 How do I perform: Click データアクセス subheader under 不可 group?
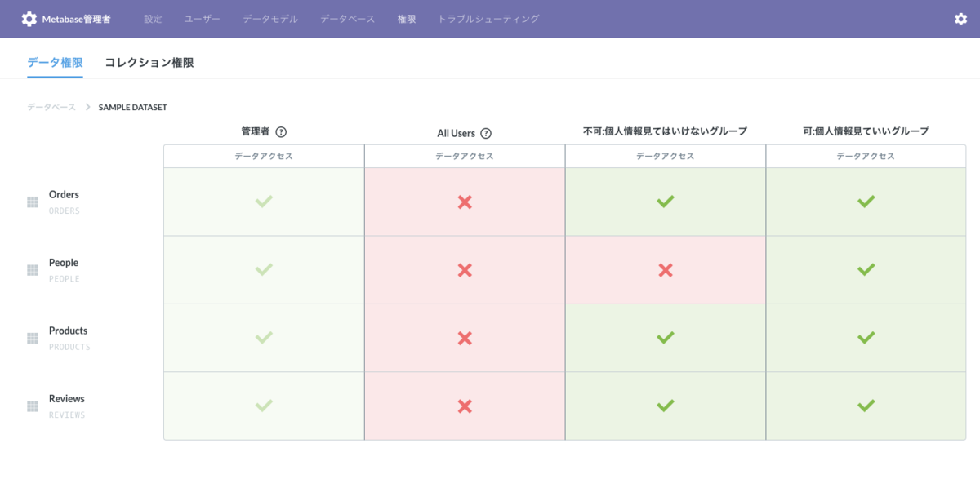pyautogui.click(x=666, y=157)
